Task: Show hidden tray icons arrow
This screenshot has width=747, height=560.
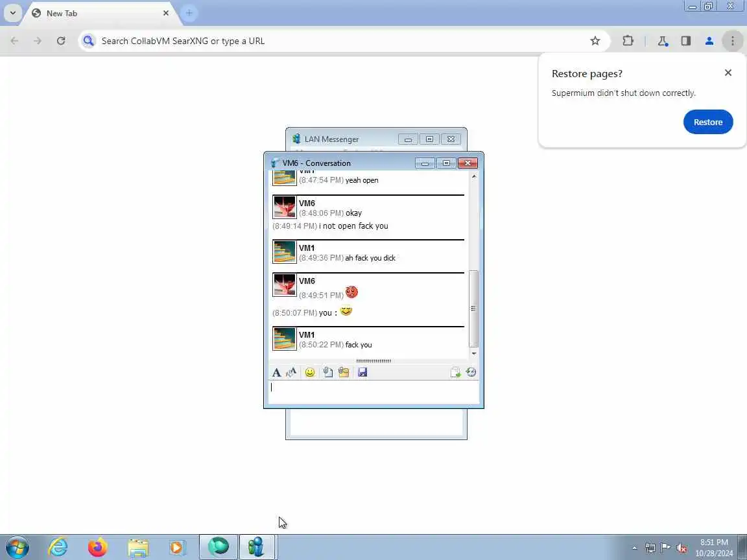Action: (x=635, y=548)
